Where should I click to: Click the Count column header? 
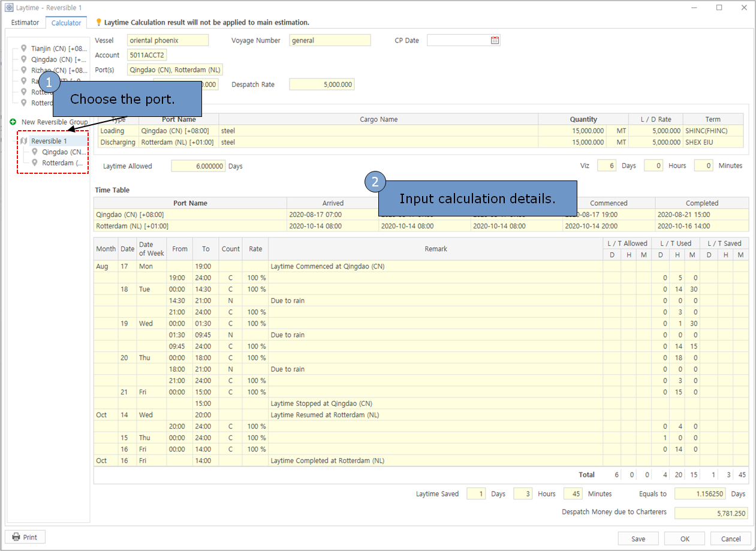[231, 249]
